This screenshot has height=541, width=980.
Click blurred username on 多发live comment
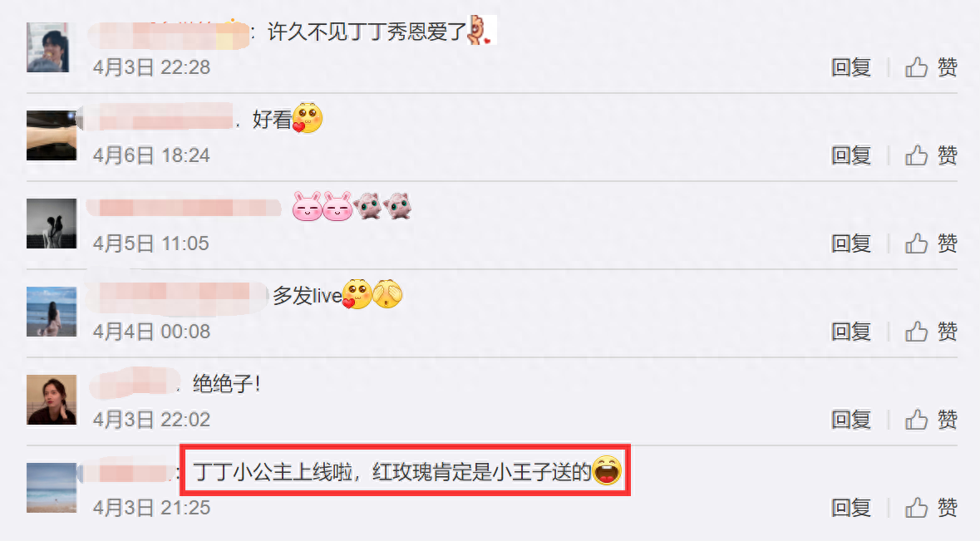[177, 296]
